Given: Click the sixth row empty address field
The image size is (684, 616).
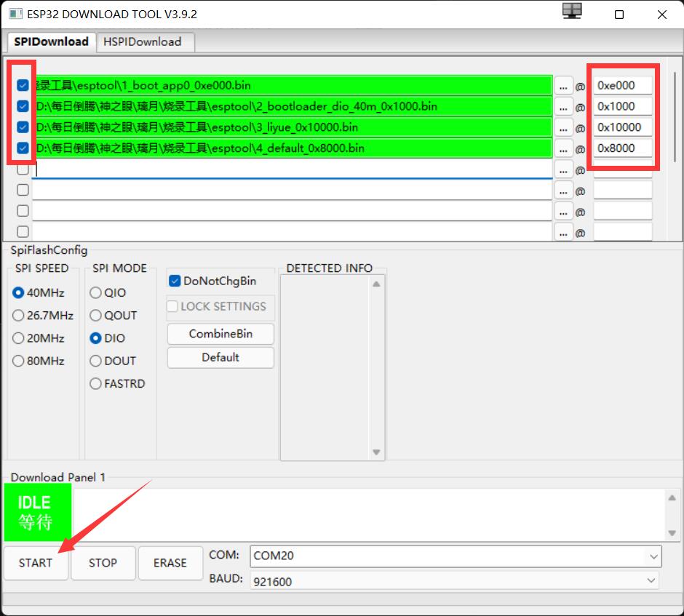Looking at the screenshot, I should pyautogui.click(x=622, y=190).
